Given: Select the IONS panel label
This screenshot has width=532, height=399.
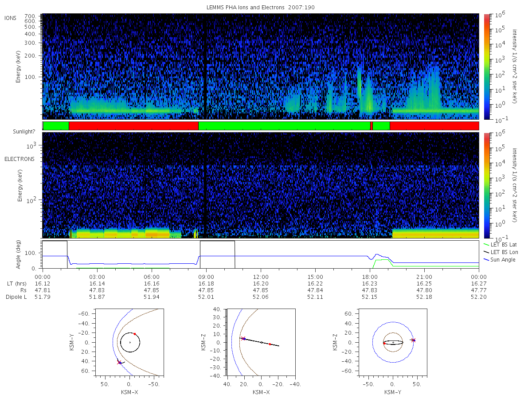Looking at the screenshot, I should tap(11, 18).
